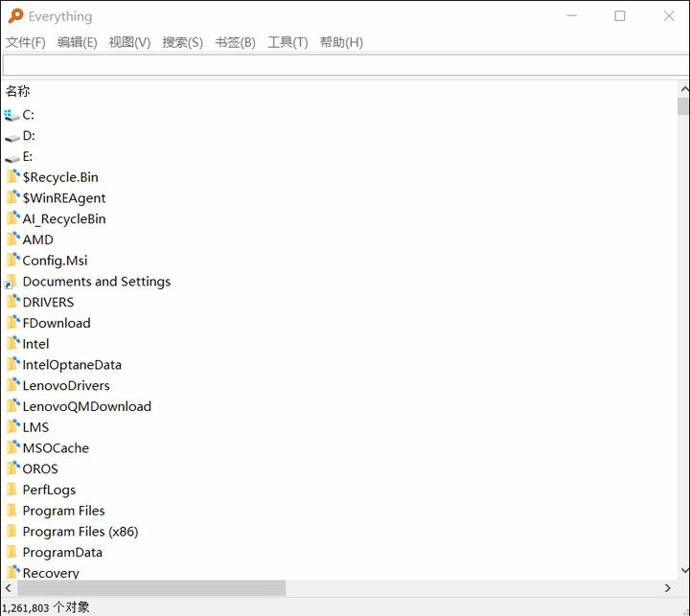This screenshot has width=690, height=616.
Task: Click the horizontal scrollbar thumb
Action: point(151,588)
